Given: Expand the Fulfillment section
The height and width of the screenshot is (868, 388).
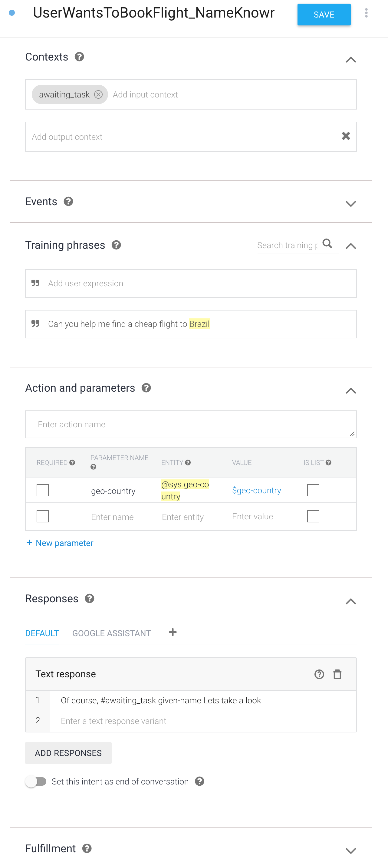Looking at the screenshot, I should pos(351,850).
